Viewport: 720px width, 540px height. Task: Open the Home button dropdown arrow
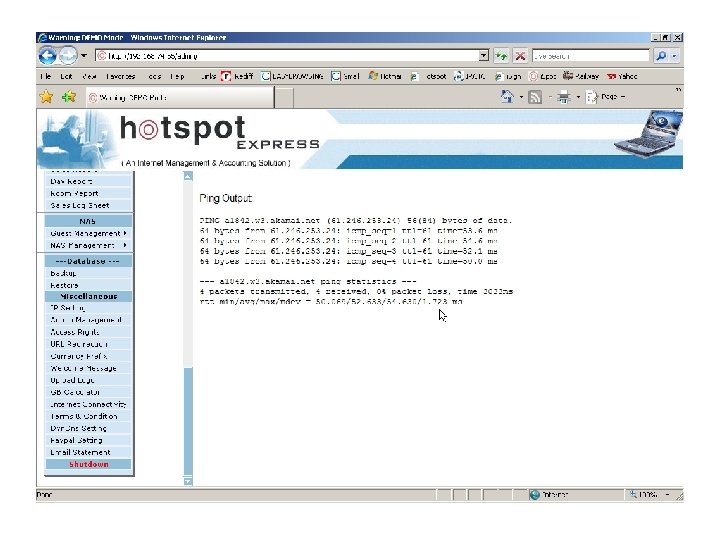click(521, 97)
